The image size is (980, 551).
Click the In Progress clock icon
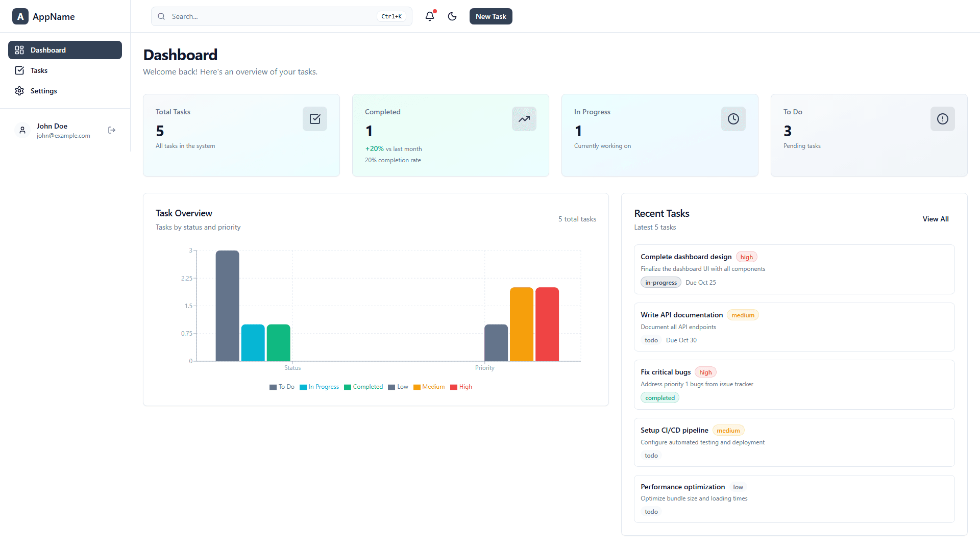point(733,119)
